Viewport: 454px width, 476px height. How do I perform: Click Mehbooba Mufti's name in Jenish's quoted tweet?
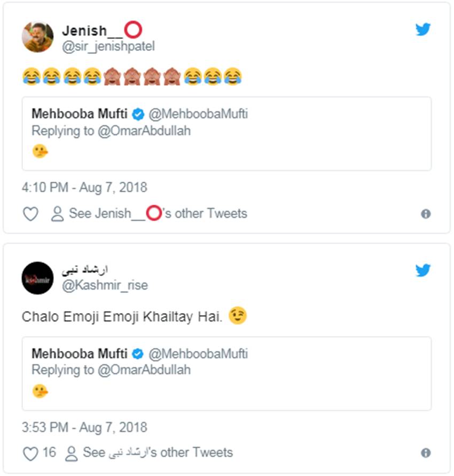[80, 114]
